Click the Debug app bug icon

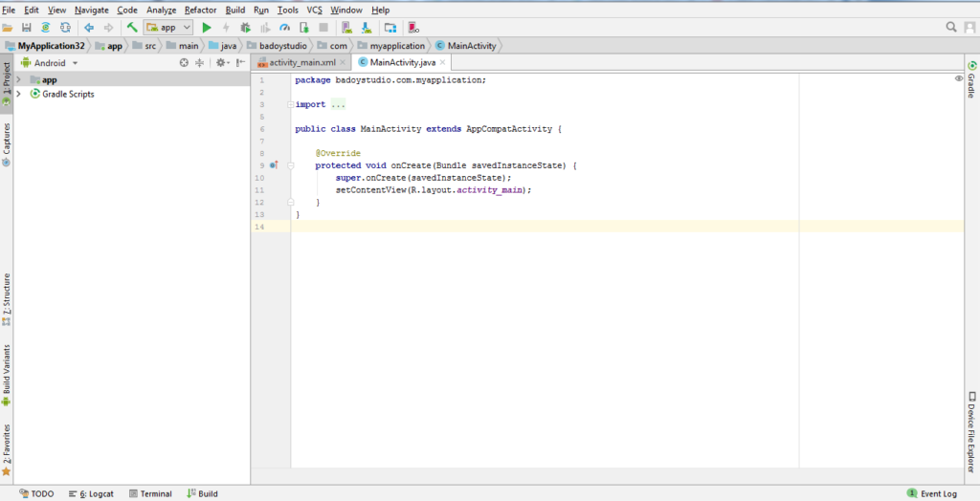(x=245, y=28)
